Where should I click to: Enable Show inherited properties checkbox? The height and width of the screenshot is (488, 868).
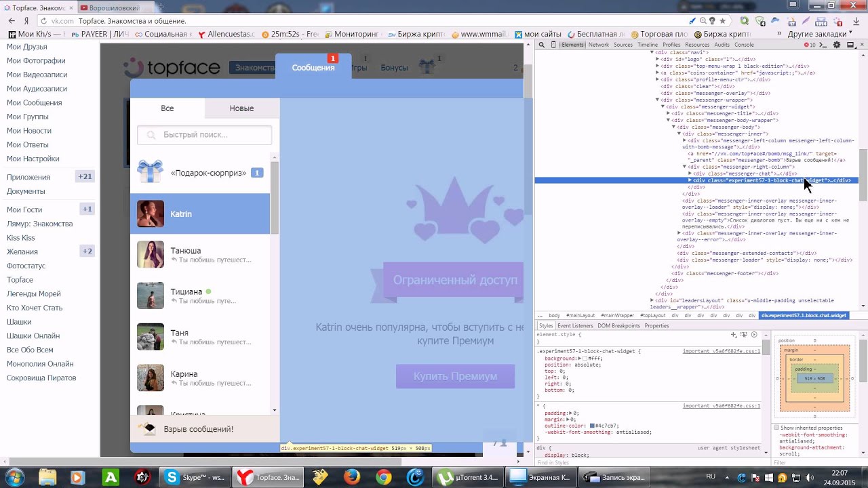pos(777,428)
